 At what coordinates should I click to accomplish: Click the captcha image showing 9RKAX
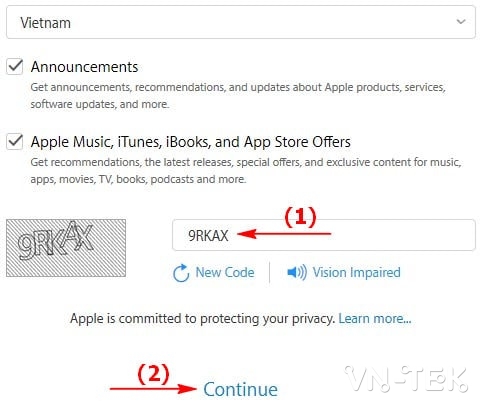click(x=66, y=248)
